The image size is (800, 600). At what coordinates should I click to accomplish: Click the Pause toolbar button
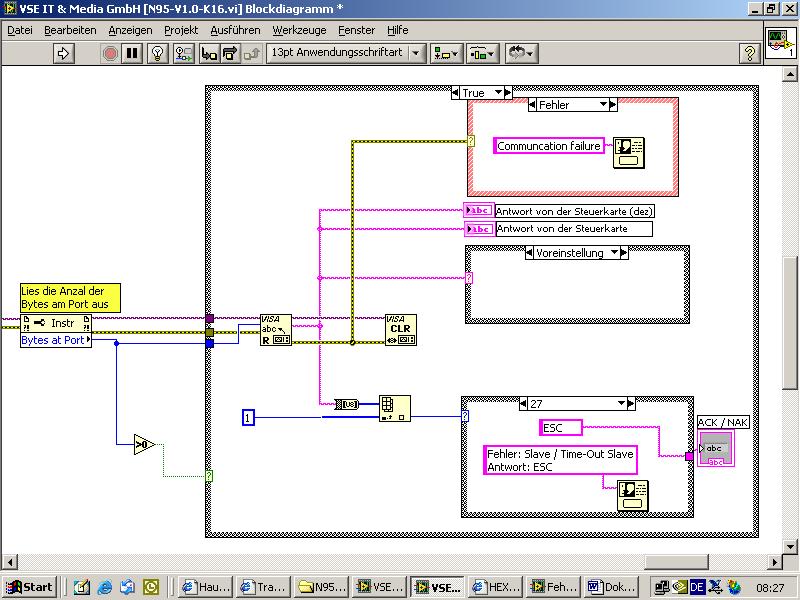pos(132,53)
